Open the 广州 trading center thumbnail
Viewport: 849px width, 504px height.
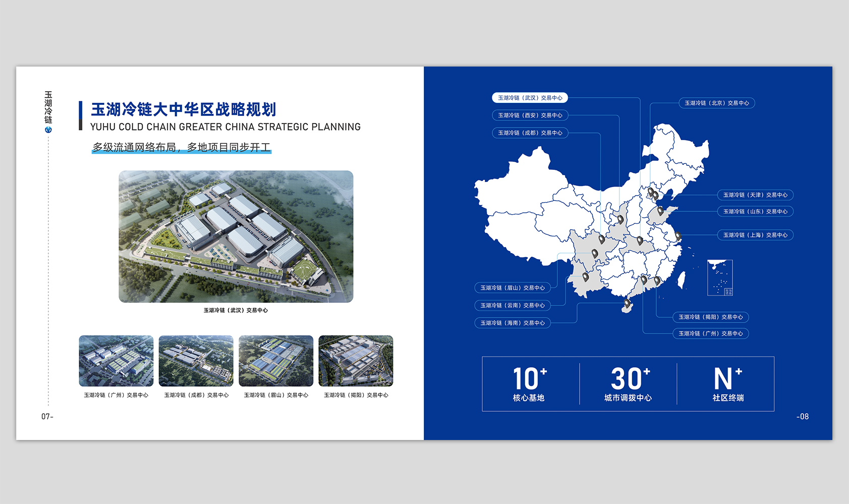tap(116, 361)
